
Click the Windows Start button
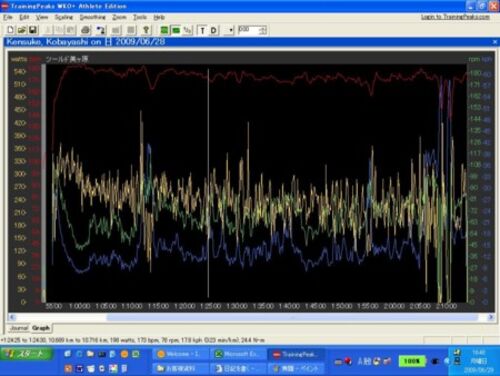pos(26,354)
